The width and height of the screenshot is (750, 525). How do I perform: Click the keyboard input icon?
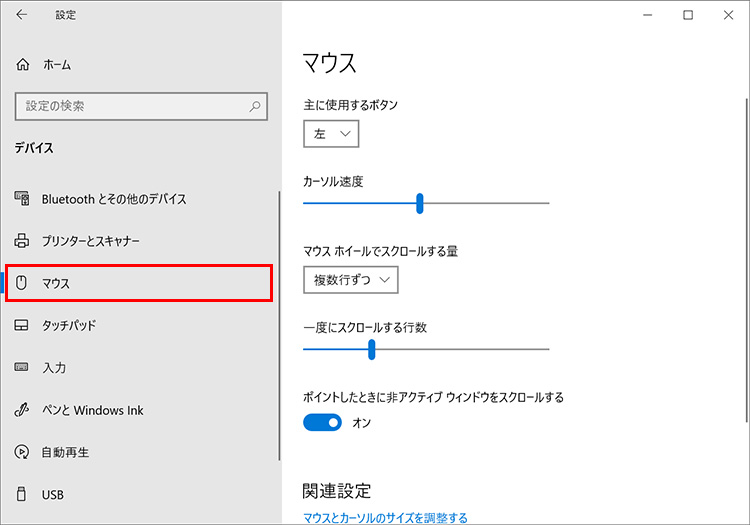pos(23,368)
